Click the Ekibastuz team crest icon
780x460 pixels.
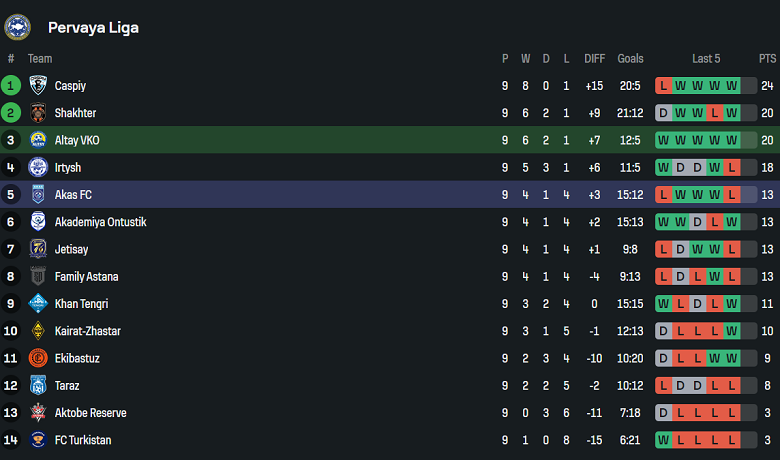[x=38, y=358]
